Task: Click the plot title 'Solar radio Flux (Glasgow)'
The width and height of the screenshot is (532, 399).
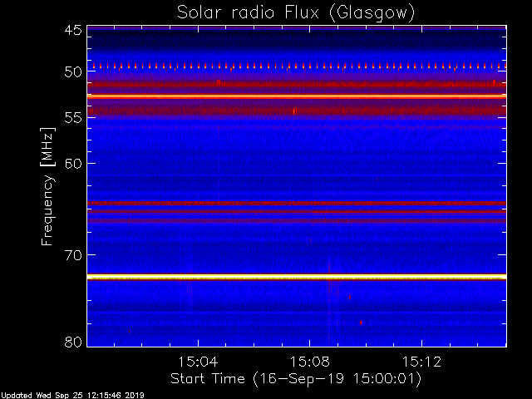Action: (296, 13)
